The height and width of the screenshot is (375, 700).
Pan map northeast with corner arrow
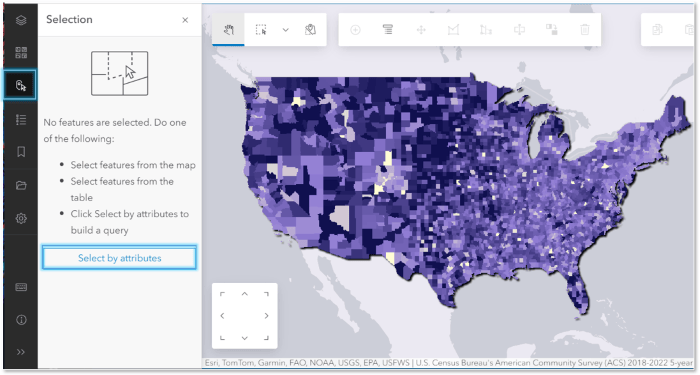(267, 294)
